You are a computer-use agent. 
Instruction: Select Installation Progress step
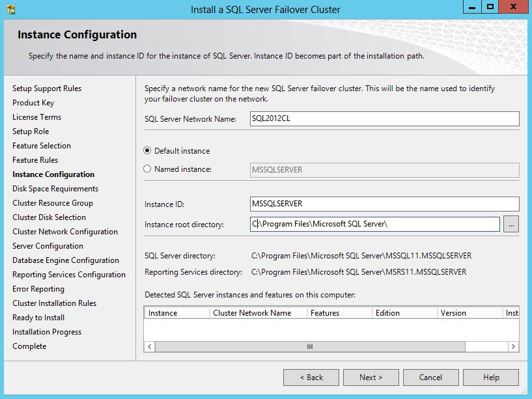point(47,332)
